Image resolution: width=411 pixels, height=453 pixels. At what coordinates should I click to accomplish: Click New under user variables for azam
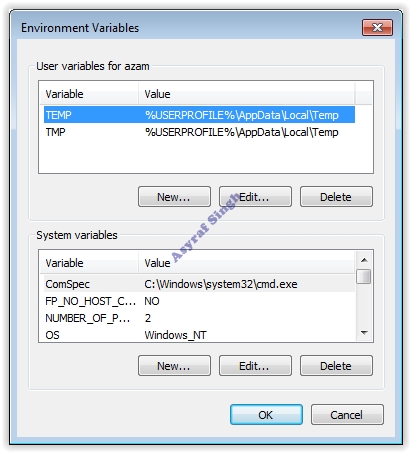tap(174, 197)
